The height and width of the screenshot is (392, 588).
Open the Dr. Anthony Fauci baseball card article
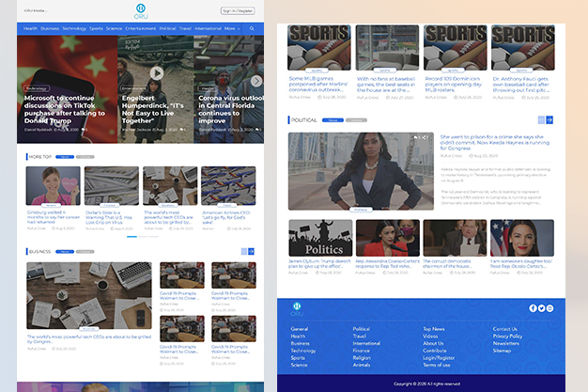[521, 85]
